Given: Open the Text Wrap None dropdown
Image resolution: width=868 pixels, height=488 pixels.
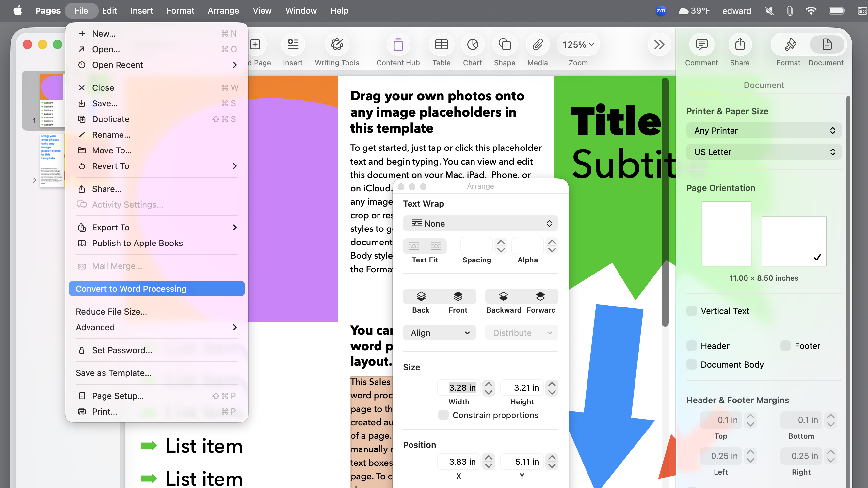Looking at the screenshot, I should click(480, 223).
